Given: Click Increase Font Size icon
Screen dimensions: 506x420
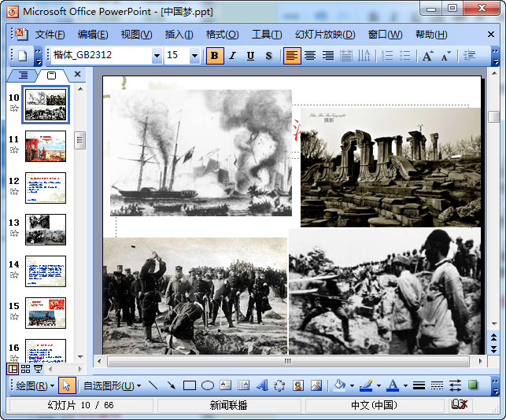Looking at the screenshot, I should pos(427,56).
